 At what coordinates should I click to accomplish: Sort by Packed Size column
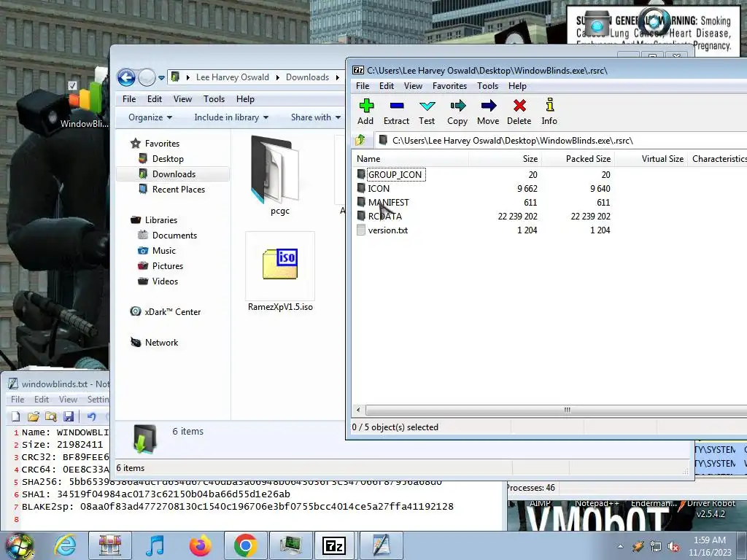tap(578, 158)
